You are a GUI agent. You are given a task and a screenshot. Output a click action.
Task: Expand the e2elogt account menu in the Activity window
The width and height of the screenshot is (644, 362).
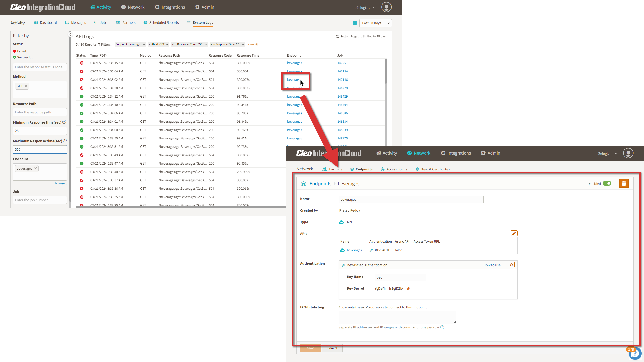[x=365, y=8]
